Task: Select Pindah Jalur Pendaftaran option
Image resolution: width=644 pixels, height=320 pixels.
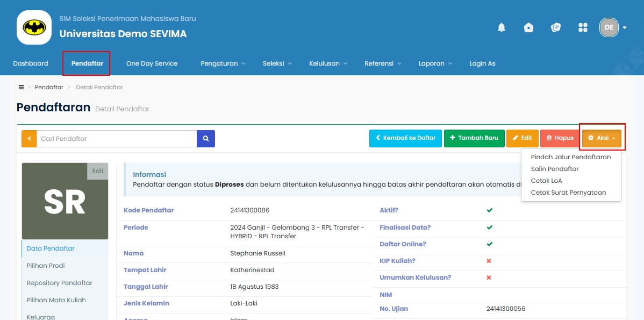Action: 570,157
